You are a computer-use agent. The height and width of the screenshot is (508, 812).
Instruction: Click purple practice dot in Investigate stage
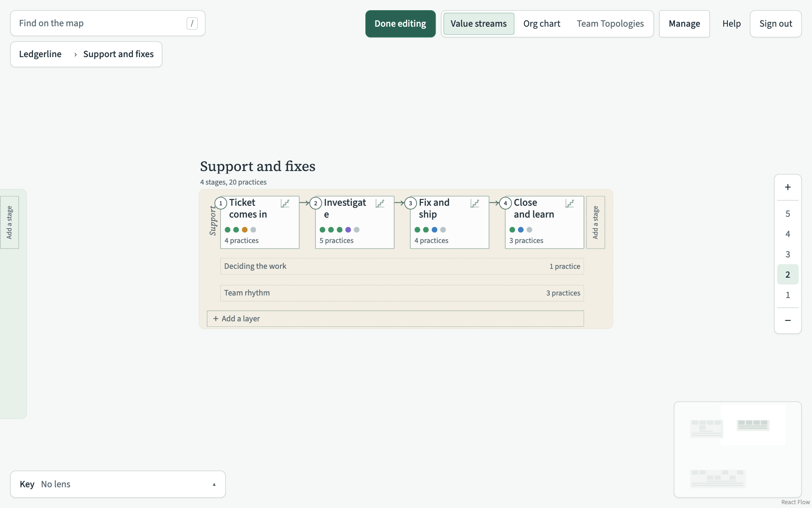click(x=348, y=230)
